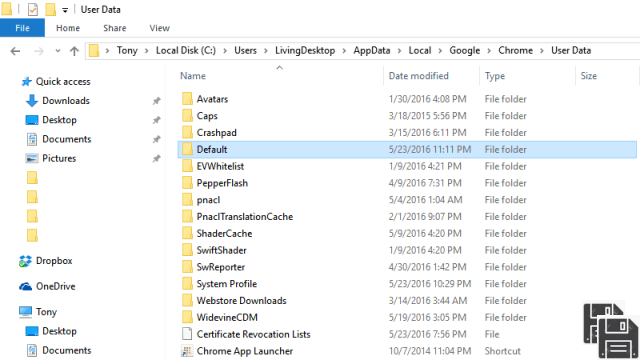The width and height of the screenshot is (640, 360).
Task: Click the Back navigation arrow
Action: pyautogui.click(x=15, y=51)
